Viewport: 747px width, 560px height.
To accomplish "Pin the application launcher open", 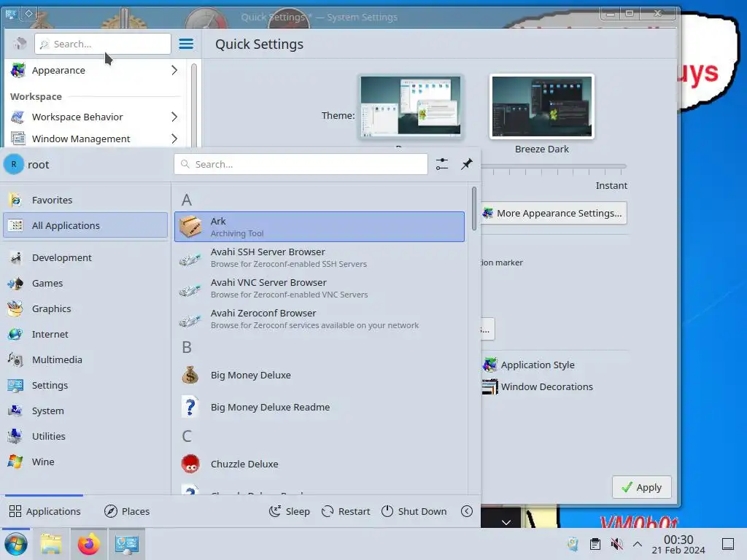I will (467, 164).
